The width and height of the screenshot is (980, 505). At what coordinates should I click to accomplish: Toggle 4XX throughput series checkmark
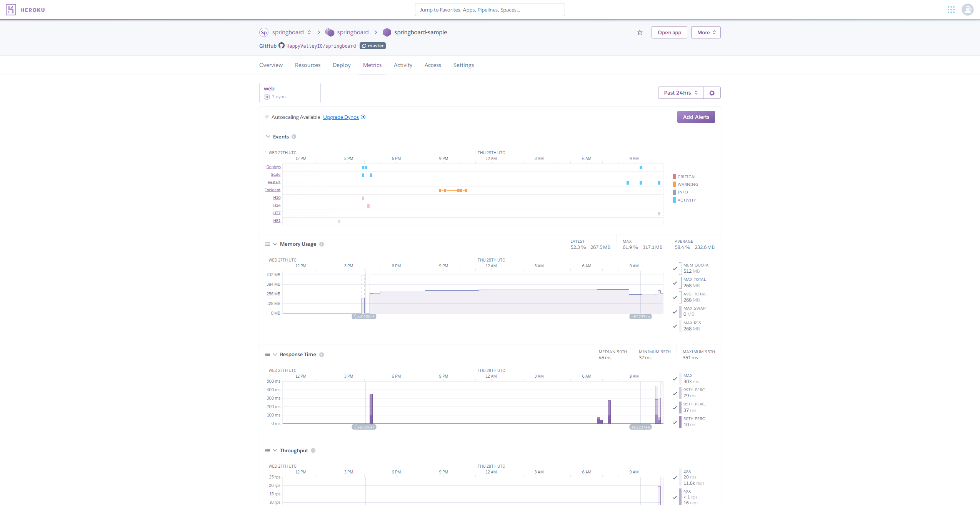[x=675, y=497]
